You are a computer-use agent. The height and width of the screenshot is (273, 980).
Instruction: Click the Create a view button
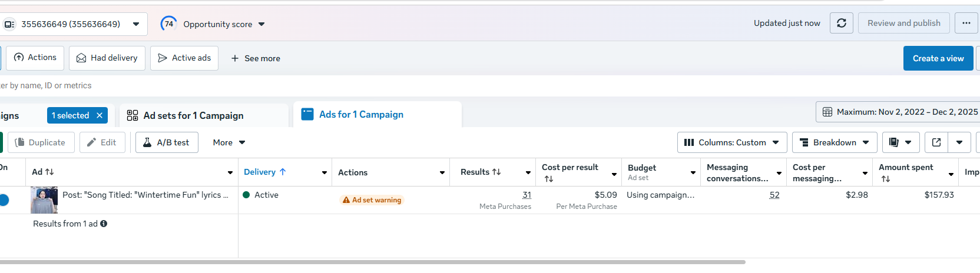coord(938,58)
